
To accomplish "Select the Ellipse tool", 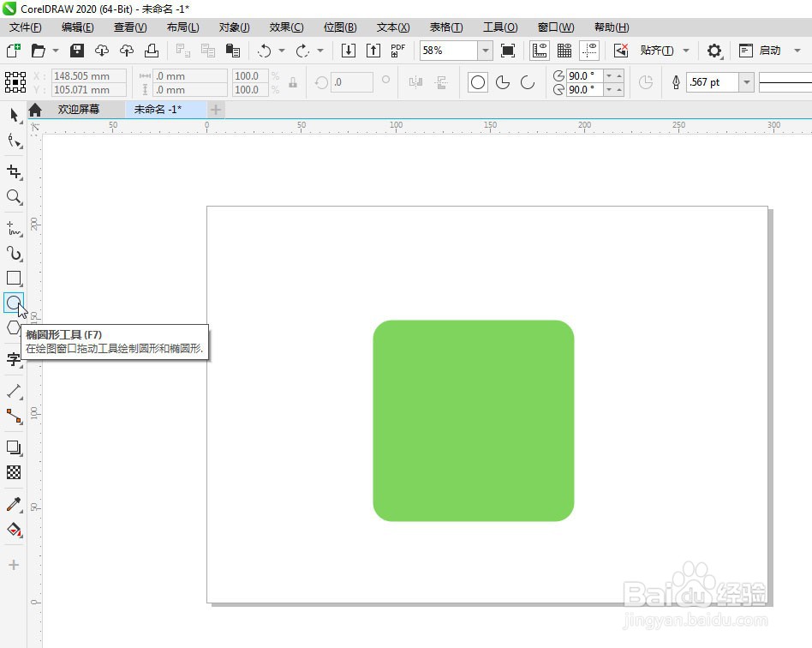I will coord(14,303).
